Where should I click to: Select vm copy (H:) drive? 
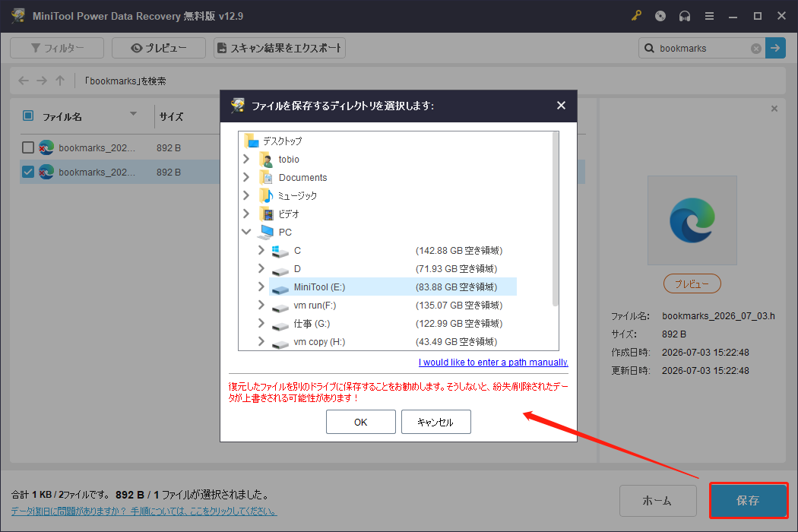319,342
